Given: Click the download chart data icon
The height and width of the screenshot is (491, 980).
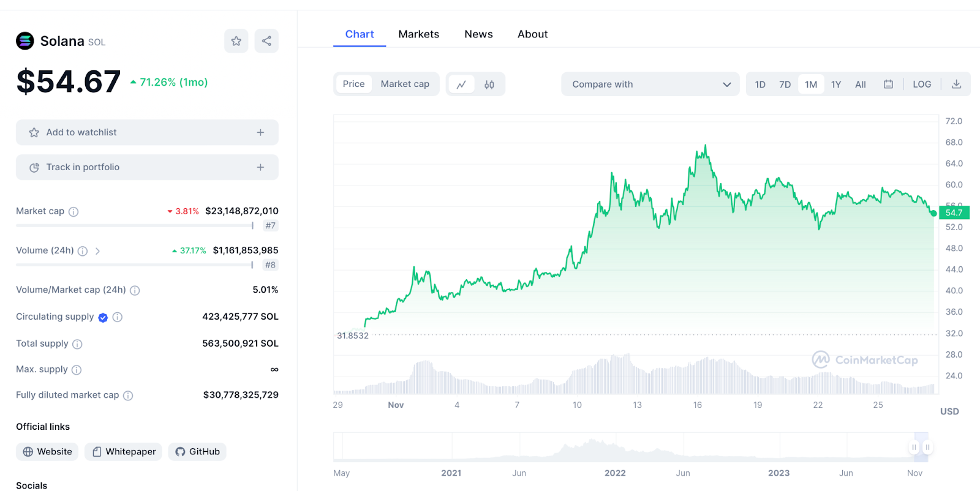Looking at the screenshot, I should (956, 84).
